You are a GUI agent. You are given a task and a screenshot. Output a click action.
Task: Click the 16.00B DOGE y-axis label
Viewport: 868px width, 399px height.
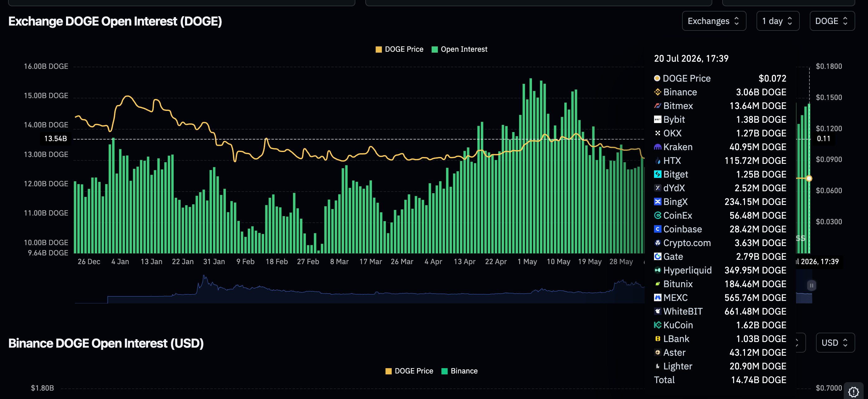46,66
